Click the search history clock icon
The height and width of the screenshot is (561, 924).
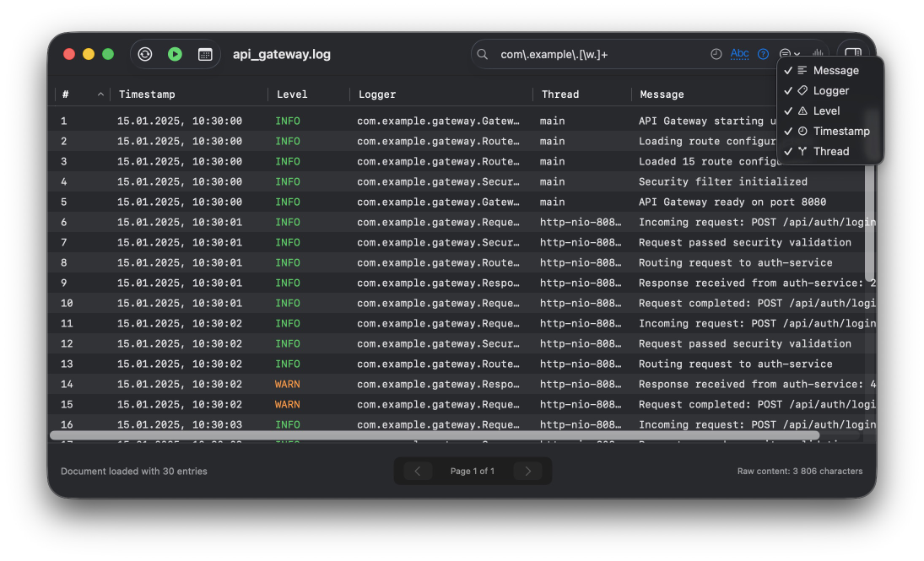pyautogui.click(x=716, y=54)
